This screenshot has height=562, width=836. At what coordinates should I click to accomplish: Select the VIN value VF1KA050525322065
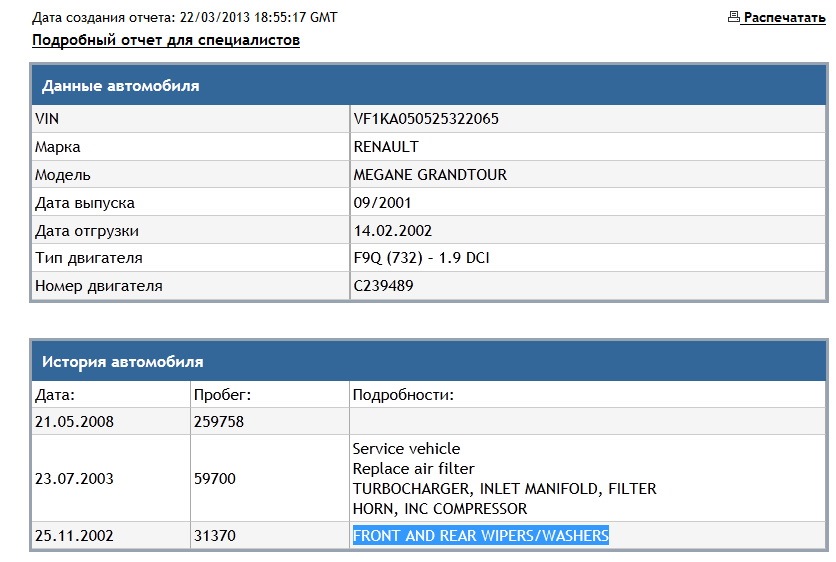tap(426, 118)
